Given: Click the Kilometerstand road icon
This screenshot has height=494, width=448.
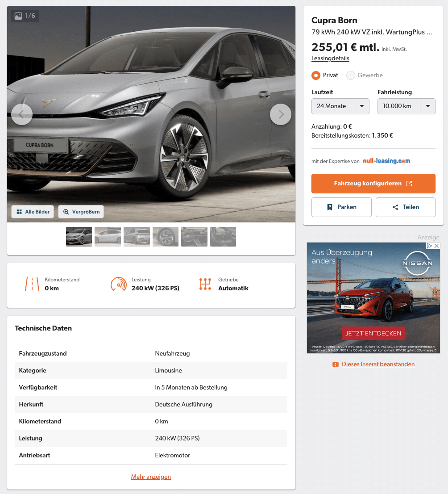Looking at the screenshot, I should [32, 284].
